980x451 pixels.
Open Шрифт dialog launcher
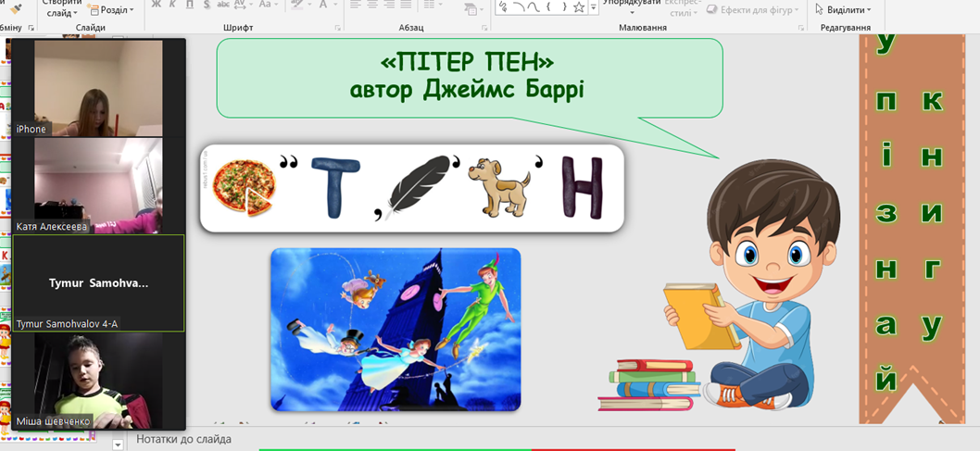tap(337, 28)
